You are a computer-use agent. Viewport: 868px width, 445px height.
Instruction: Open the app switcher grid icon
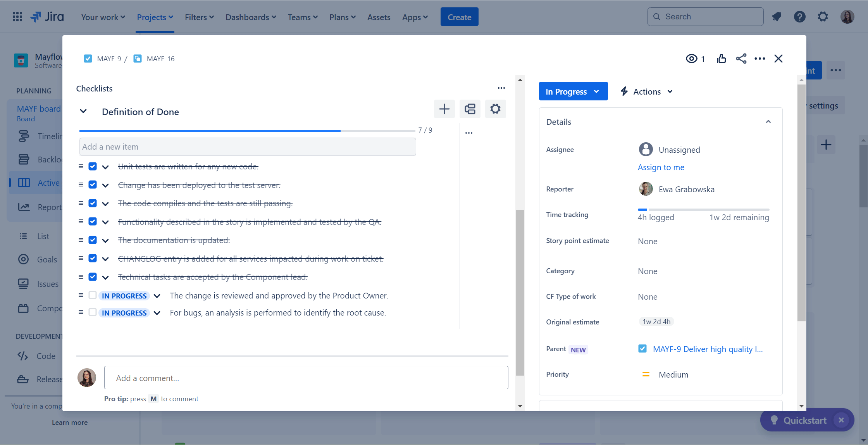pos(17,17)
